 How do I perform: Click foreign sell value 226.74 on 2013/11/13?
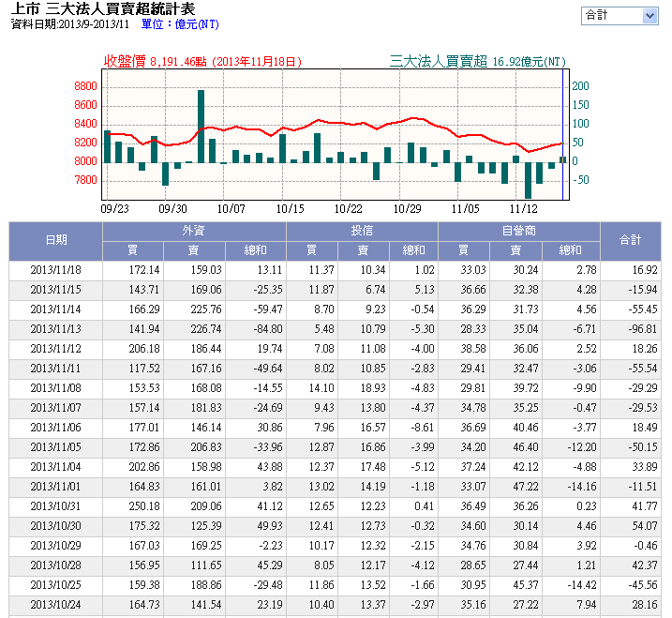coord(206,329)
